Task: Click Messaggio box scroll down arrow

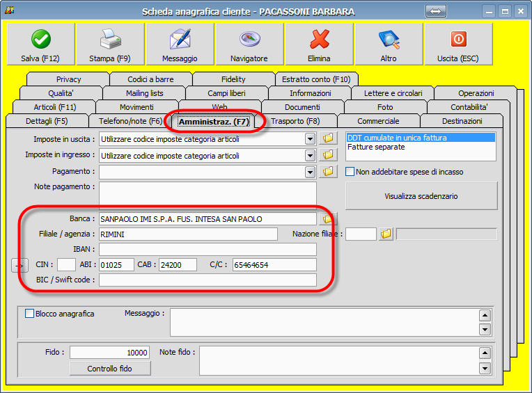Action: coord(485,329)
